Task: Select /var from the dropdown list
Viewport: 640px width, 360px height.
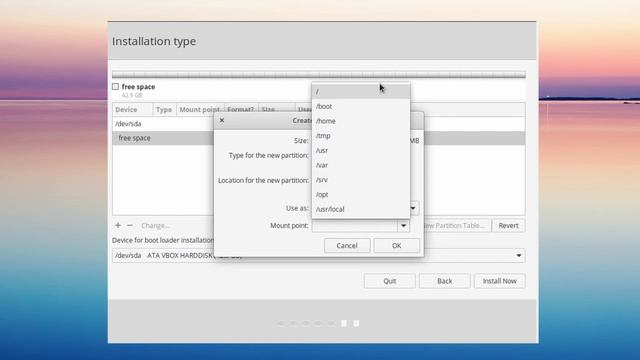Action: tap(360, 165)
